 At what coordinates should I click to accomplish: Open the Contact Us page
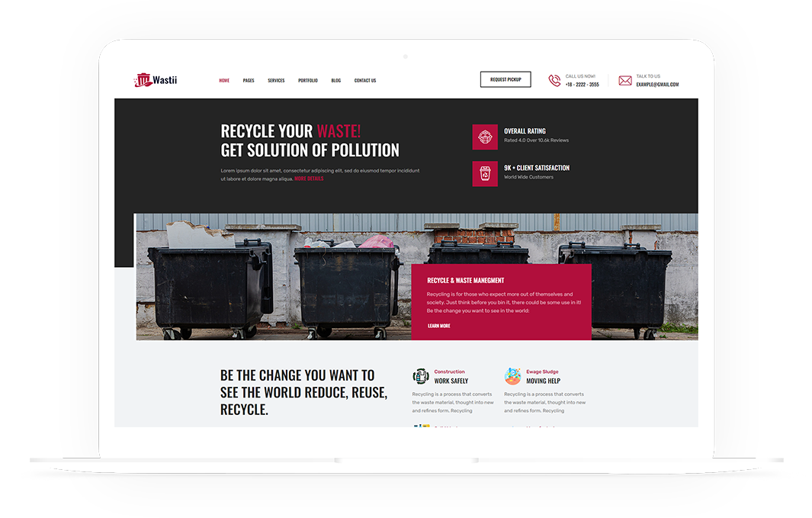(365, 80)
